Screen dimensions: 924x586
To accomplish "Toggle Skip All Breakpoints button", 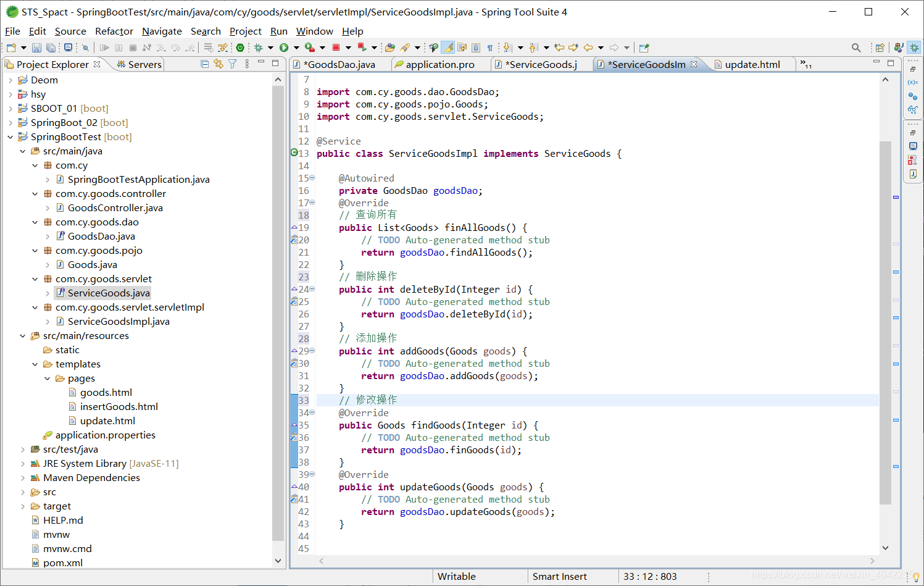I will [85, 48].
